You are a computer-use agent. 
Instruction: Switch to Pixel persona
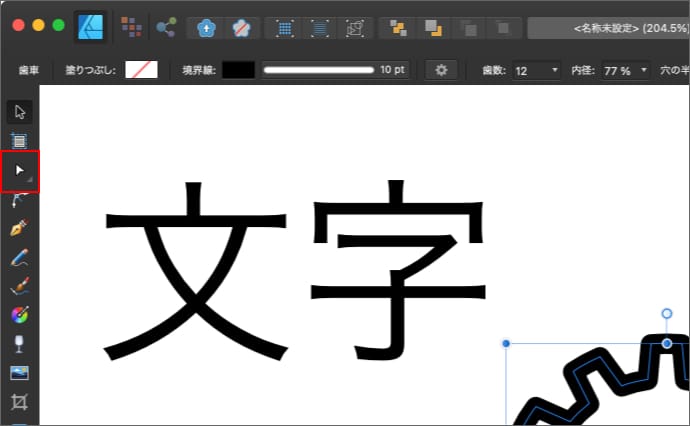(130, 27)
